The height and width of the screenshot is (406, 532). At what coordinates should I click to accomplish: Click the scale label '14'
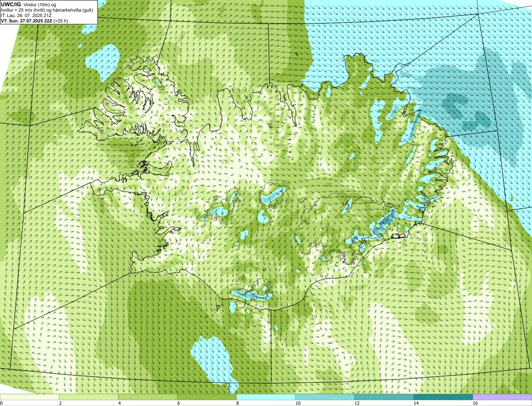coord(416,403)
